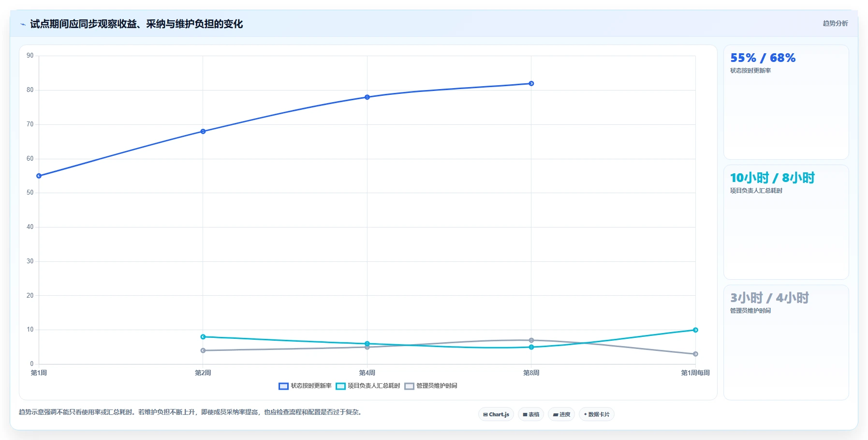
Task: Click the 趋势分析 label in the header
Action: pyautogui.click(x=836, y=23)
